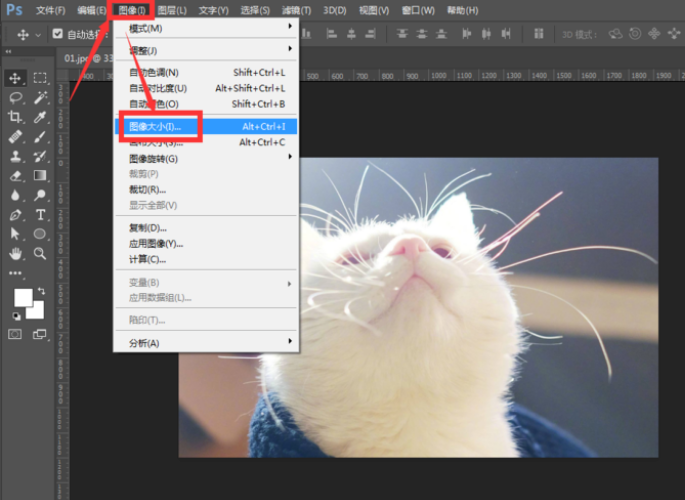Image resolution: width=685 pixels, height=500 pixels.
Task: Select the Move tool in the toolbox
Action: click(15, 78)
